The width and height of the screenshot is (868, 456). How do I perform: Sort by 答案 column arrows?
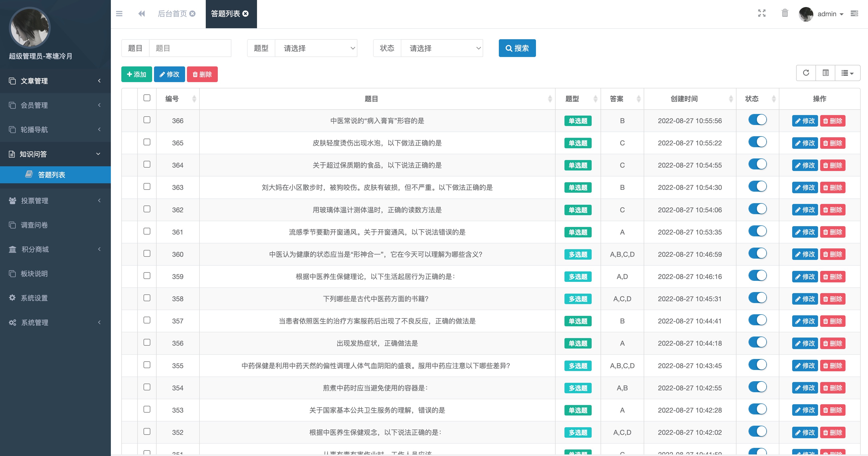tap(638, 99)
